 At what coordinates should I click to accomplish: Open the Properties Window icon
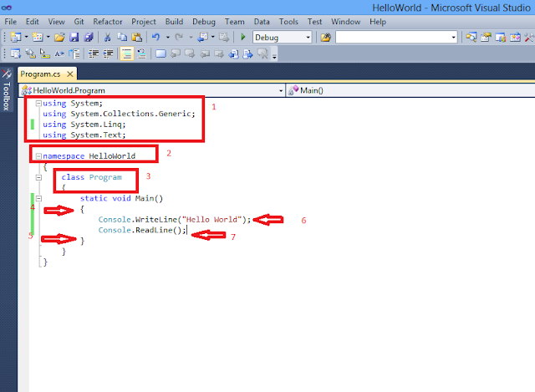(x=486, y=37)
